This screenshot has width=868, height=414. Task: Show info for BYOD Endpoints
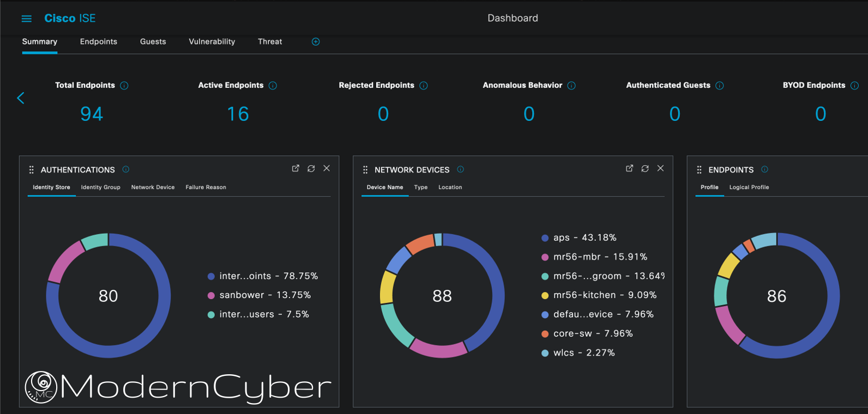point(854,86)
